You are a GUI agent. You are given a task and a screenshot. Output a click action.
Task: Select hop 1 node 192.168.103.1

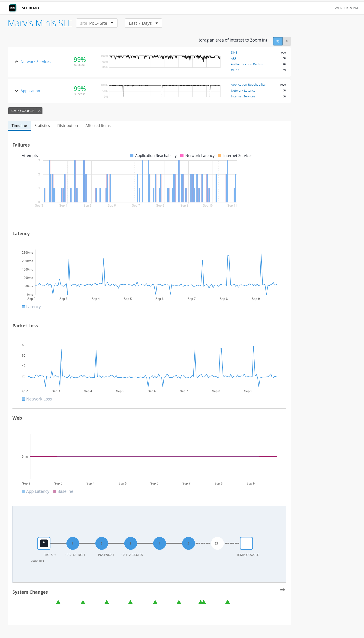[73, 543]
